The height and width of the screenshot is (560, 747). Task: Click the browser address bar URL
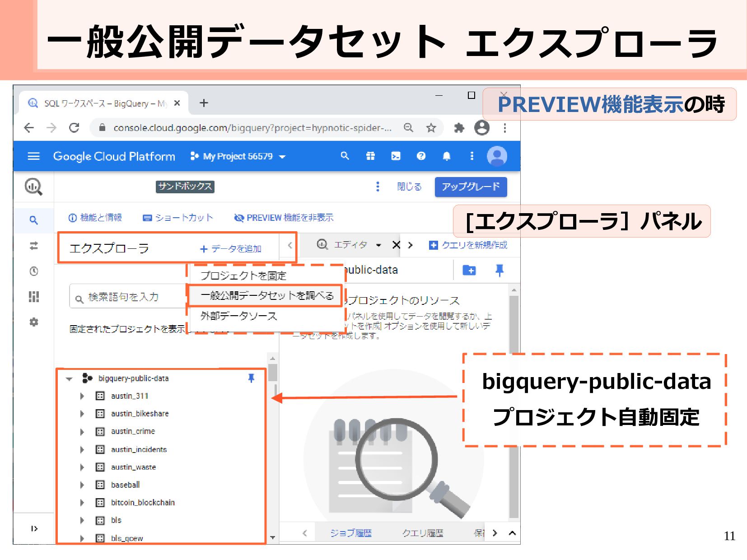tap(252, 128)
